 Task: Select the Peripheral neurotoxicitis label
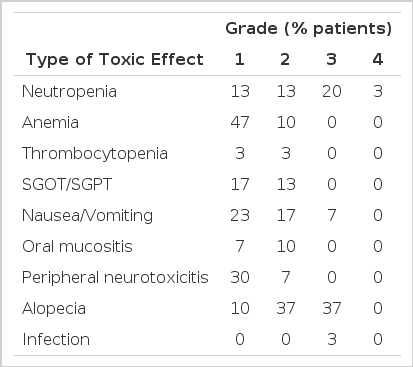coord(115,278)
